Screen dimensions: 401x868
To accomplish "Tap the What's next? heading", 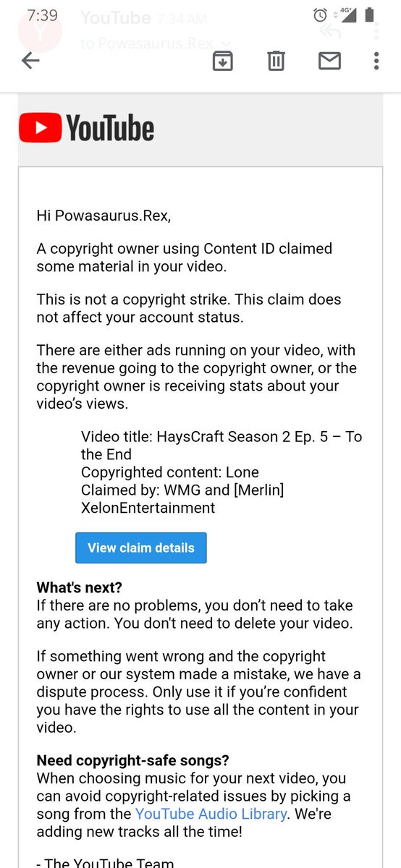I will [80, 587].
